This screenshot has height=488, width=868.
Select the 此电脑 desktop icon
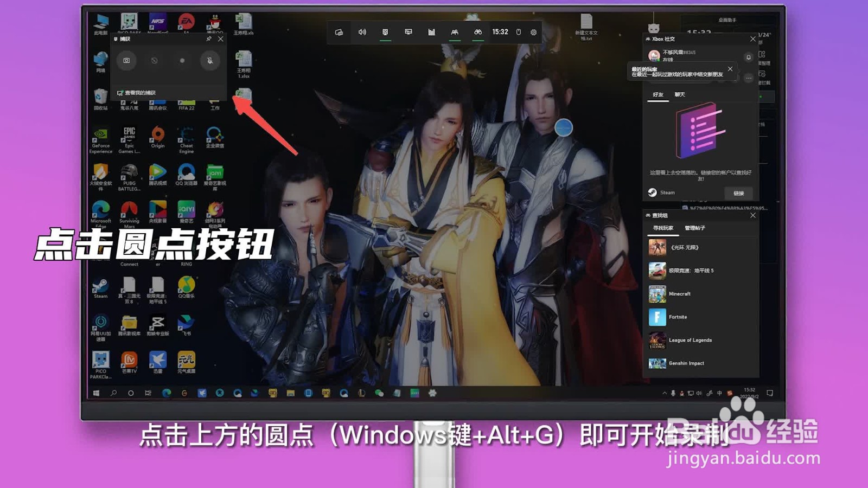[101, 24]
